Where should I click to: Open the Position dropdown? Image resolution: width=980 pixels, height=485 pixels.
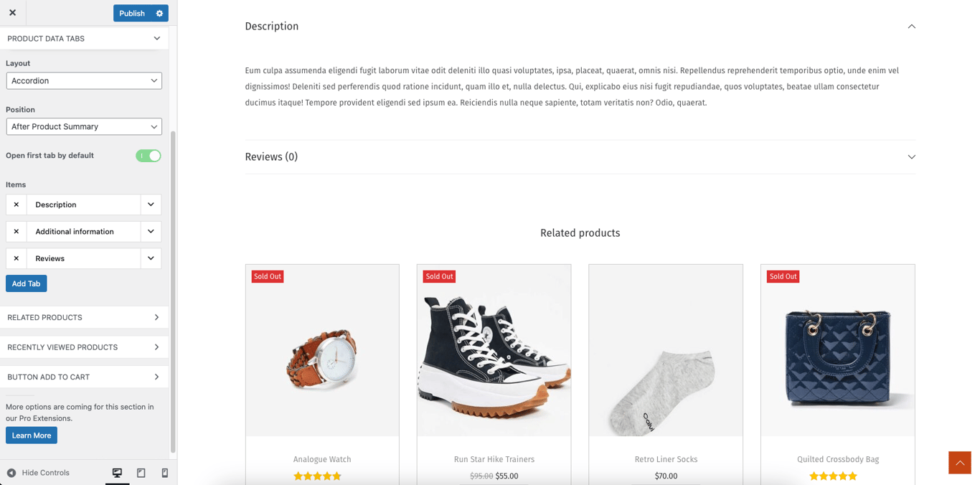pyautogui.click(x=83, y=126)
